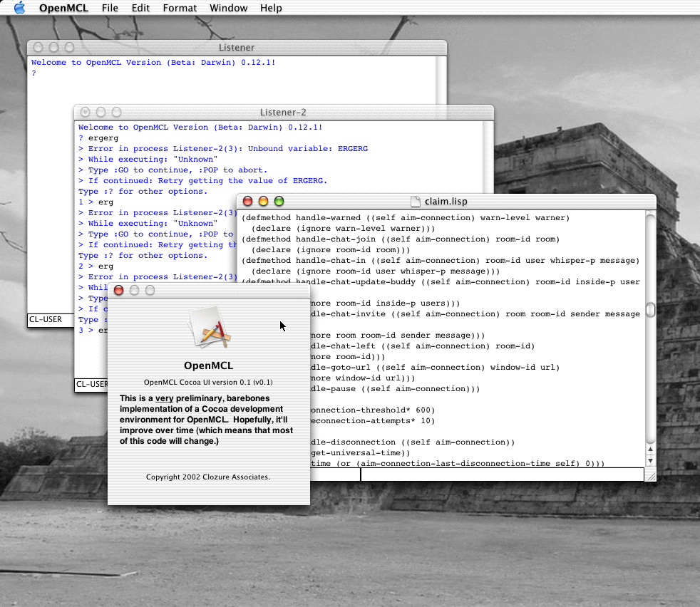The height and width of the screenshot is (607, 700).
Task: Click the 'connection-threshold* 600)' line
Action: coord(373,410)
